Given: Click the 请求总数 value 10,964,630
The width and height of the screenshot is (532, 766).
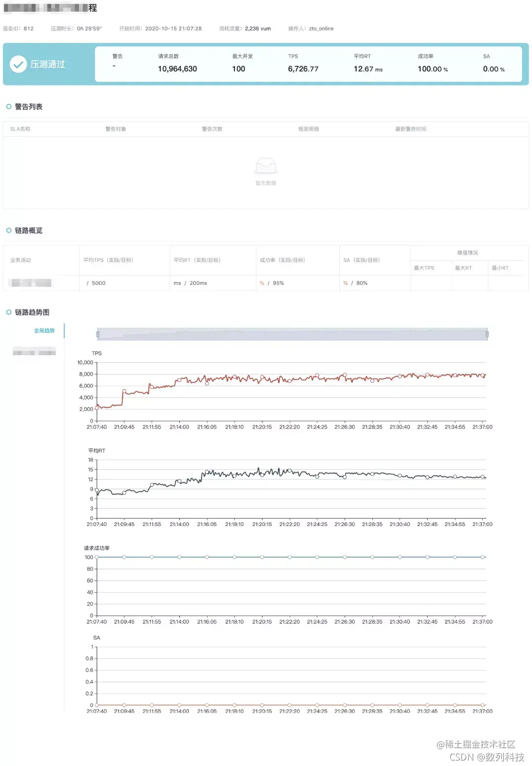Looking at the screenshot, I should coord(177,69).
